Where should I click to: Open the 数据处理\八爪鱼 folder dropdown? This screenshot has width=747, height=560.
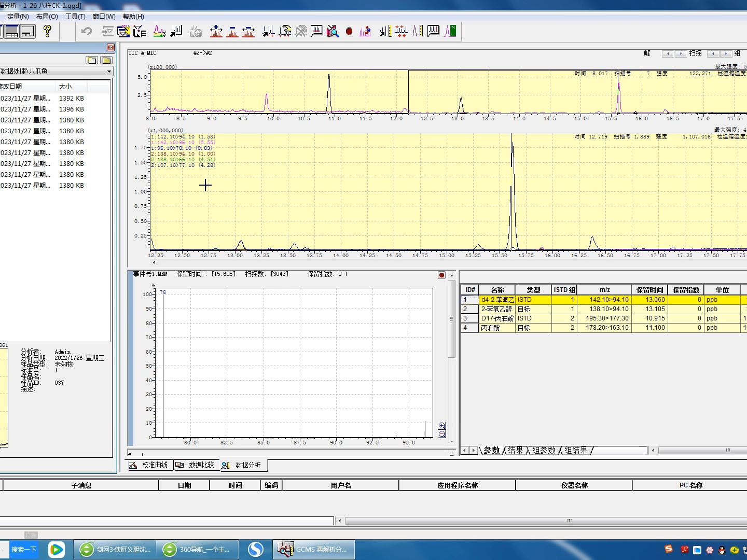(109, 72)
